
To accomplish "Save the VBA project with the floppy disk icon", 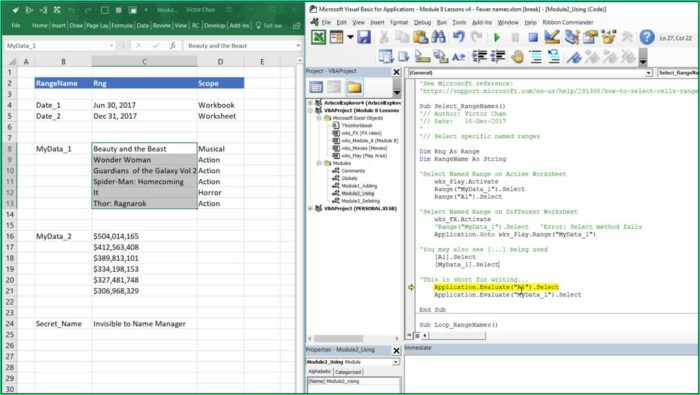I will click(364, 37).
